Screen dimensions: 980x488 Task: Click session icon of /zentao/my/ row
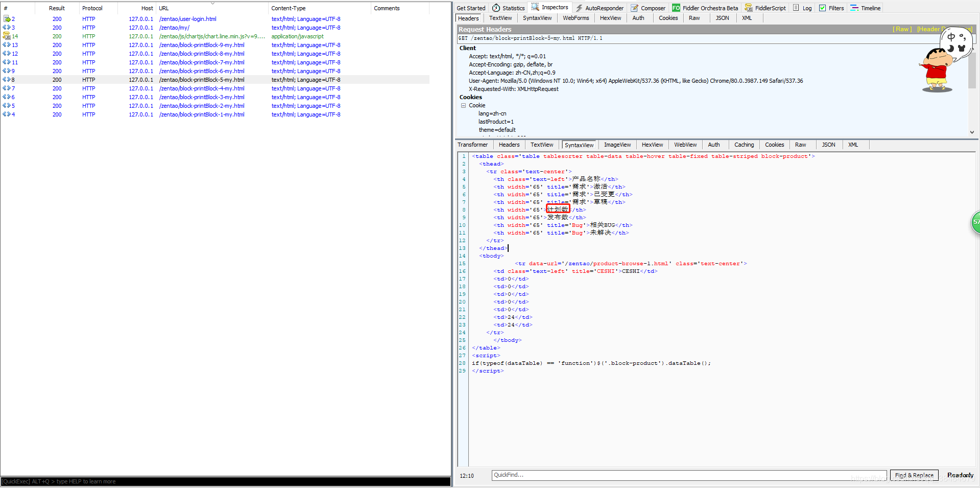(7, 28)
